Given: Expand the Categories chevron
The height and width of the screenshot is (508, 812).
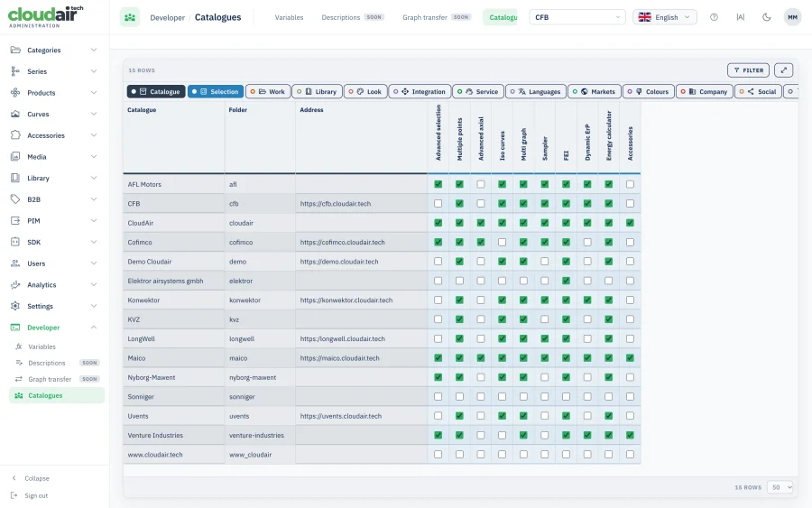Looking at the screenshot, I should [94, 50].
